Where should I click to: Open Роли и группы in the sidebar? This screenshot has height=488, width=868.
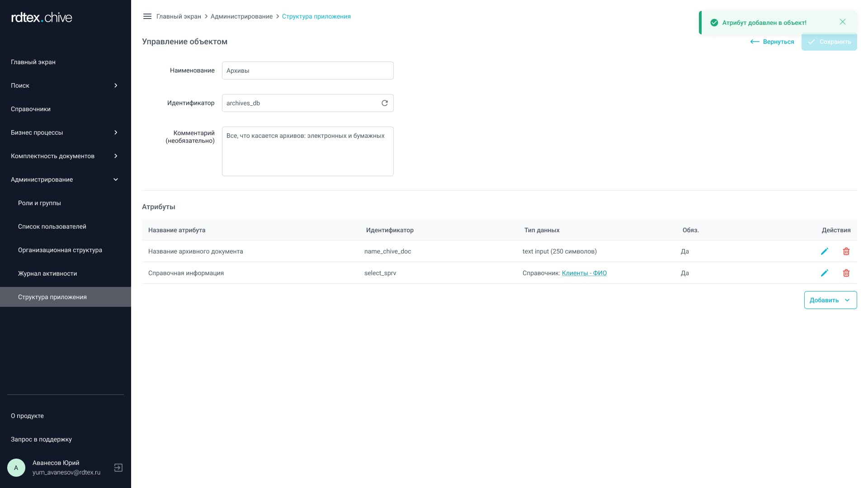39,203
